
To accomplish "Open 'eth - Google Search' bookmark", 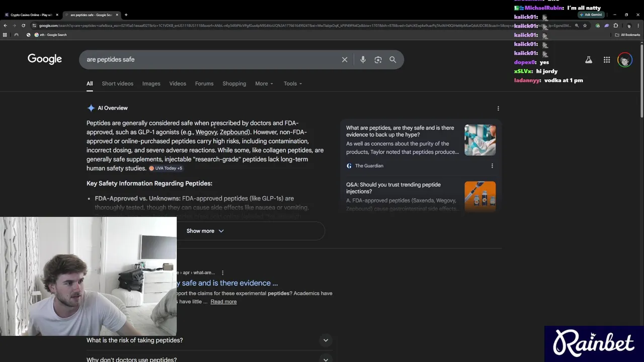I will pyautogui.click(x=50, y=35).
